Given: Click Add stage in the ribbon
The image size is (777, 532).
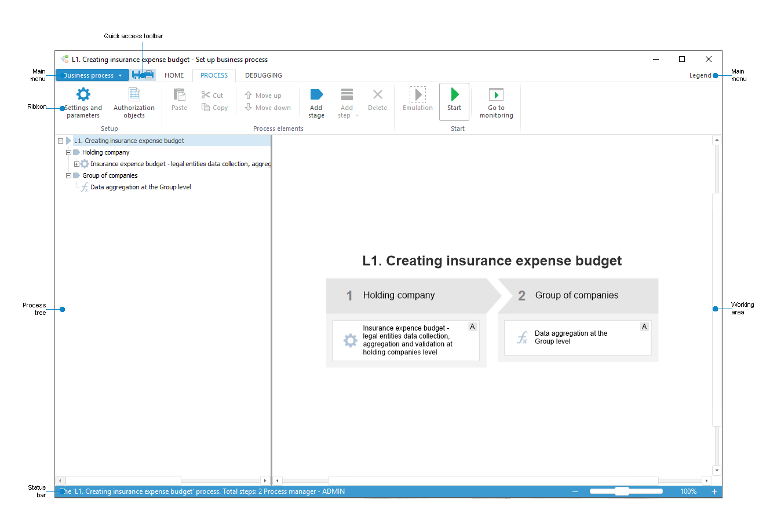Looking at the screenshot, I should pyautogui.click(x=316, y=102).
